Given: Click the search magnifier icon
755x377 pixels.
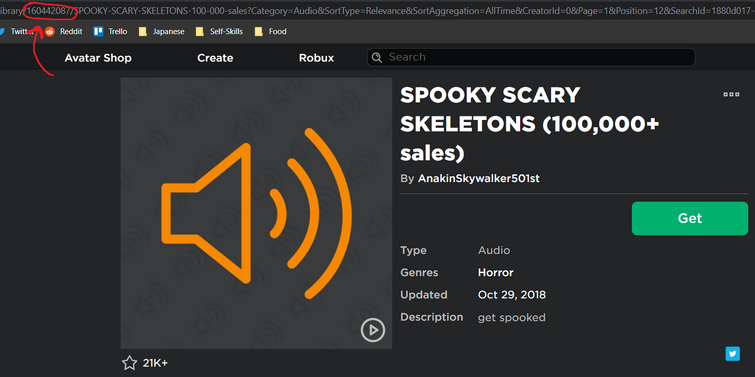Looking at the screenshot, I should [x=377, y=57].
